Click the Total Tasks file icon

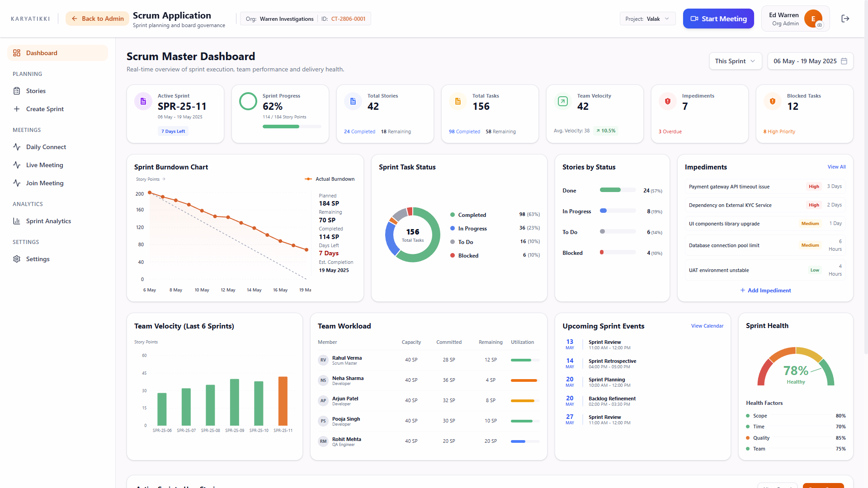click(x=458, y=101)
